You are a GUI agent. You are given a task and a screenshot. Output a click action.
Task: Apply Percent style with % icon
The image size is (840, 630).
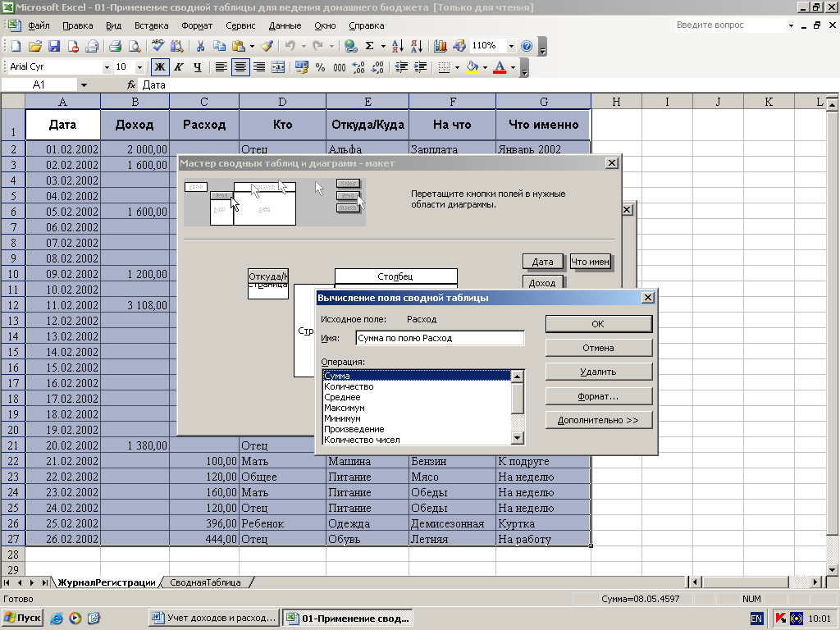[321, 67]
